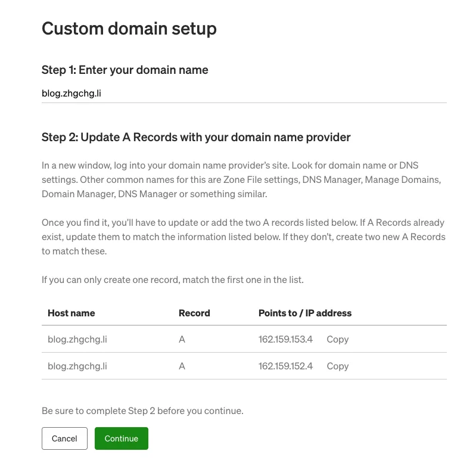Image resolution: width=476 pixels, height=476 pixels.
Task: Select the second row's blog.zhgchg.li host name
Action: click(x=77, y=366)
